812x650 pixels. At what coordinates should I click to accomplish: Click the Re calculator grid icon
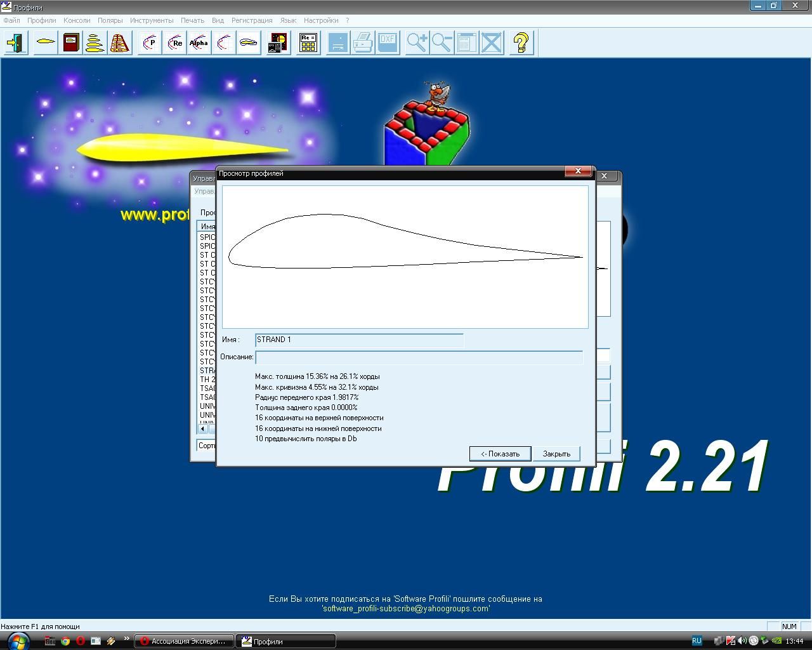(308, 43)
